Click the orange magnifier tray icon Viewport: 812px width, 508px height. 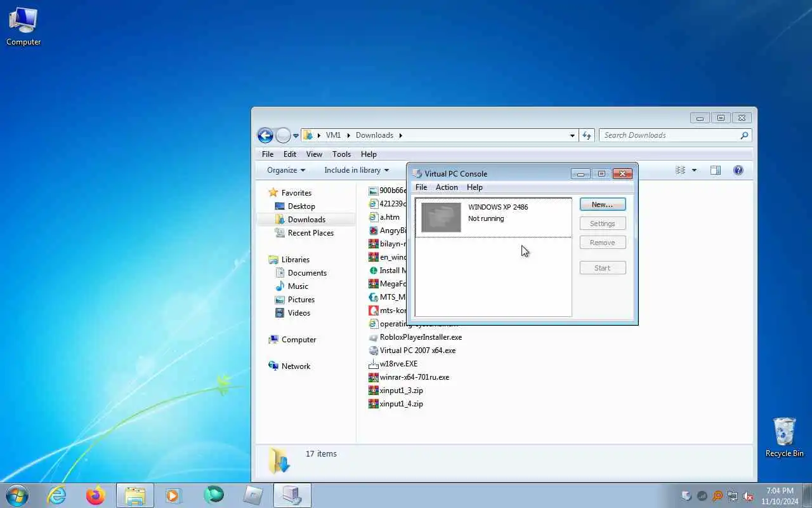[717, 496]
